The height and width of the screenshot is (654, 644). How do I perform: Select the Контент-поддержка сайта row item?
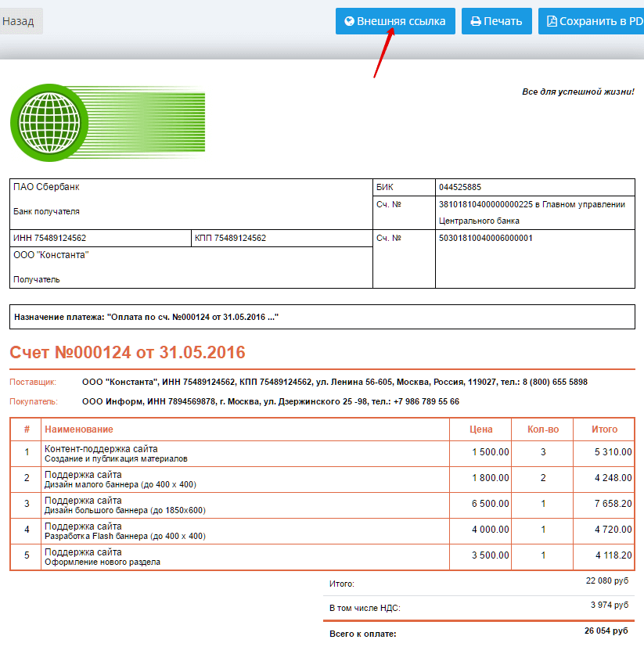tap(101, 449)
